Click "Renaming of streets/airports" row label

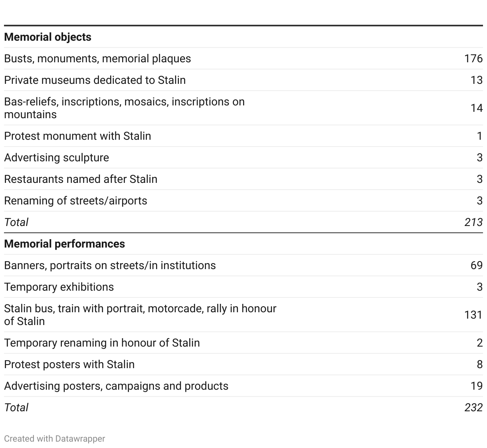coord(75,201)
